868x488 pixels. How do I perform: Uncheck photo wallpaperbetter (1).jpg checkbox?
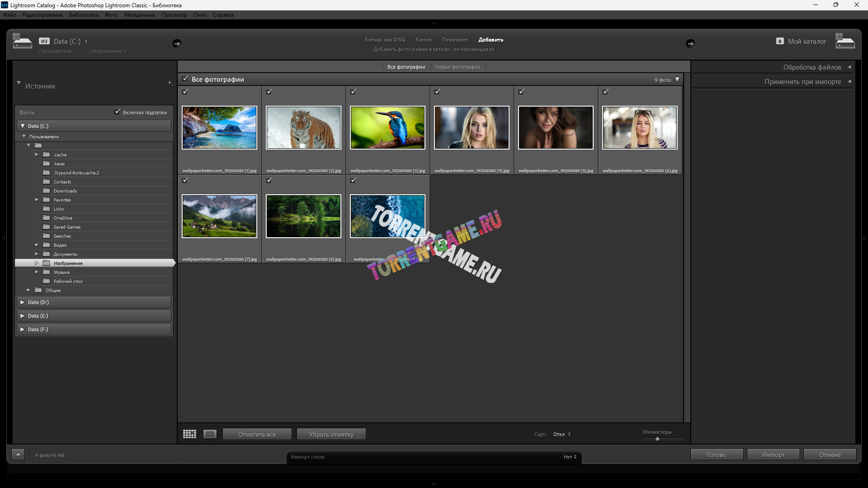(x=185, y=92)
